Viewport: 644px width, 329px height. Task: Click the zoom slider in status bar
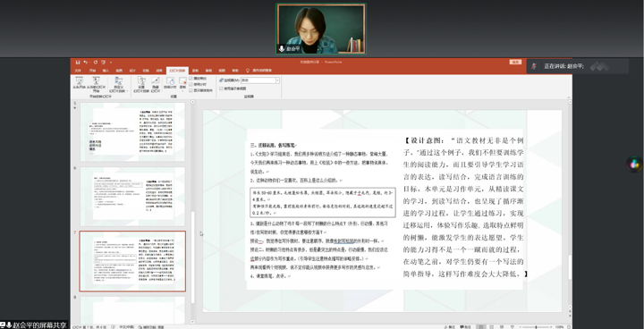pos(536,327)
